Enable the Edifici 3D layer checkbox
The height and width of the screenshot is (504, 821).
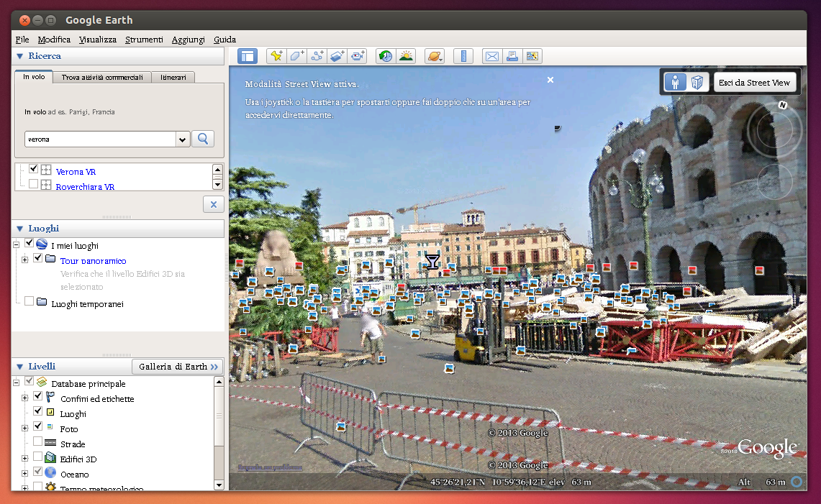pyautogui.click(x=37, y=457)
